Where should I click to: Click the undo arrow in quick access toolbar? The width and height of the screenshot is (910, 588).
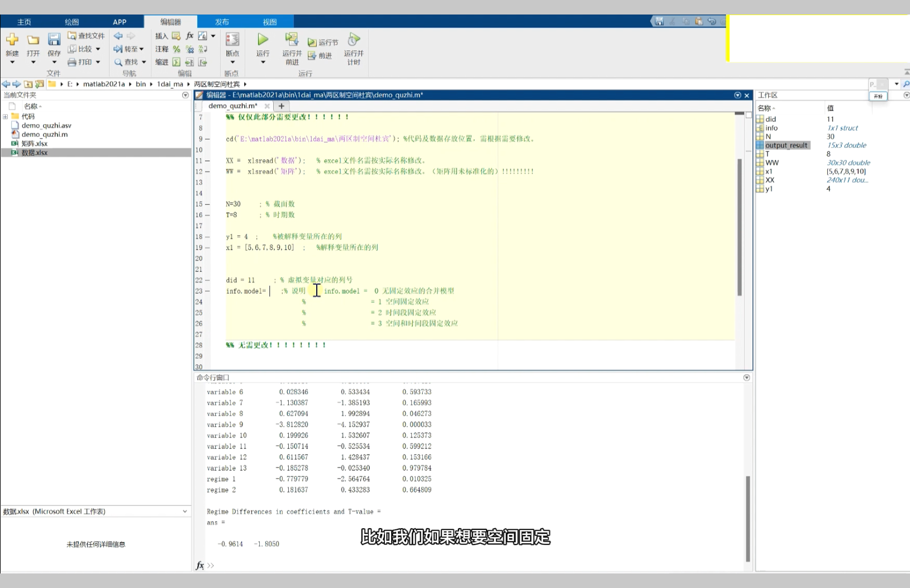pos(712,21)
